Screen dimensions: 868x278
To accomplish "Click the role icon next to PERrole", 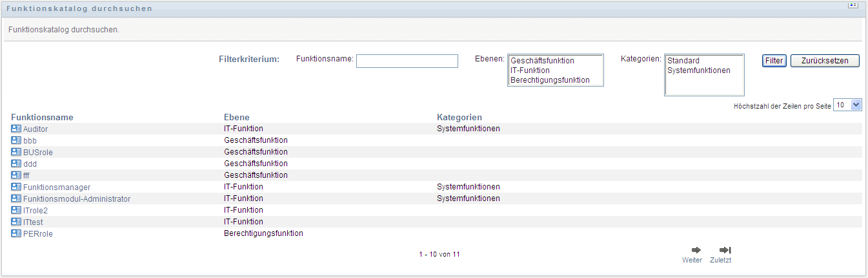I will click(16, 233).
